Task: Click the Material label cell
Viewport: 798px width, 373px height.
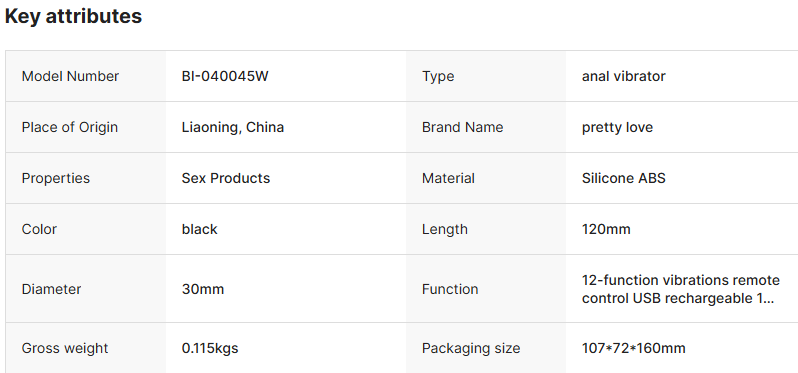Action: 486,178
